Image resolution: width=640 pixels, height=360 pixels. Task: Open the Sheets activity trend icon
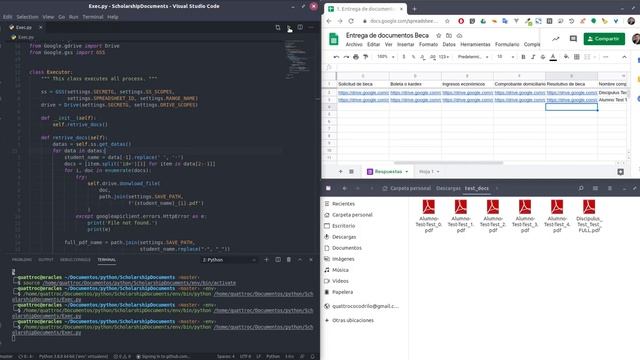(x=556, y=39)
